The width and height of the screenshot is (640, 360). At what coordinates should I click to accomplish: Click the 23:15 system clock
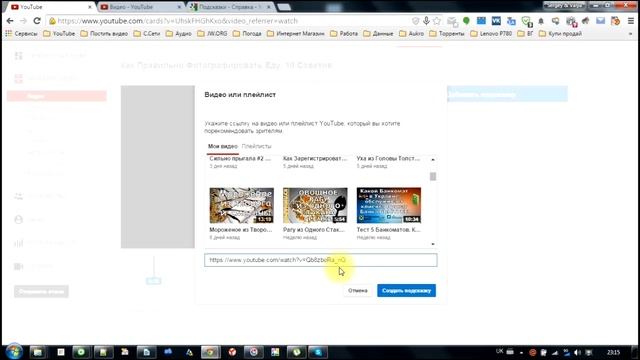[x=613, y=352]
